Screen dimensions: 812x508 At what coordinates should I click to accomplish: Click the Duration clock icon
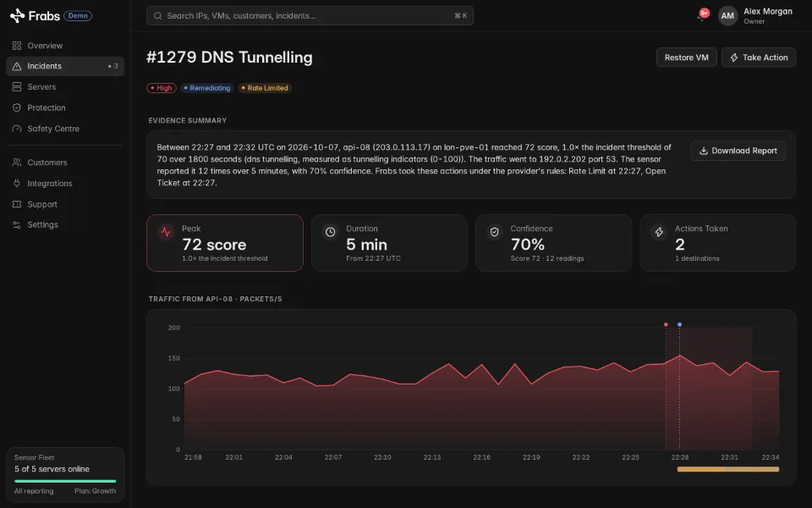point(330,232)
